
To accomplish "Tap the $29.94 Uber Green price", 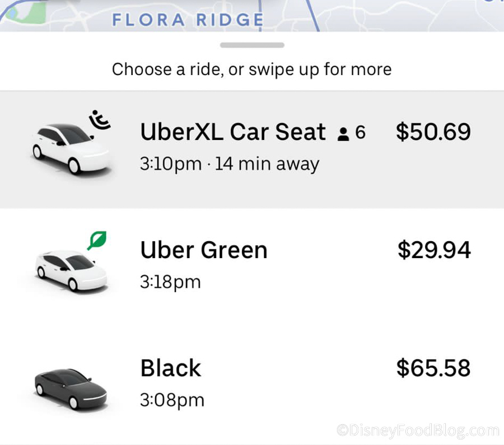I will pos(434,250).
